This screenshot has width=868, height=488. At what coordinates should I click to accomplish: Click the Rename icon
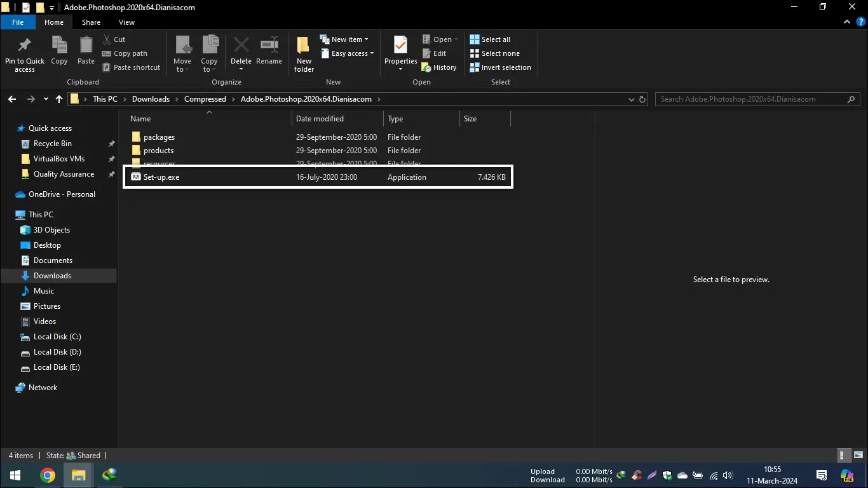pyautogui.click(x=269, y=51)
